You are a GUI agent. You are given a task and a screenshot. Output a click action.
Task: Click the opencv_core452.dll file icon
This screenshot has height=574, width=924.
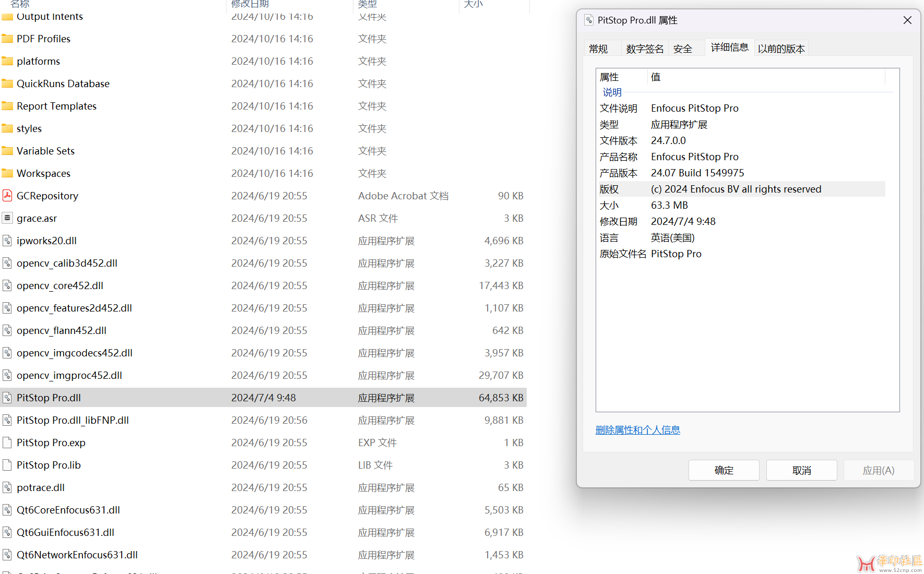pos(7,285)
